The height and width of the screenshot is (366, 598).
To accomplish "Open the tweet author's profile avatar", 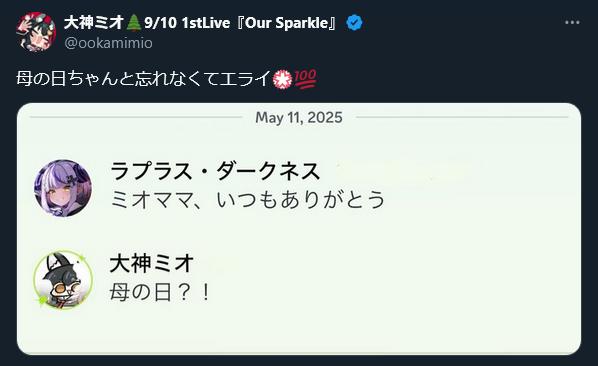I will (x=36, y=32).
